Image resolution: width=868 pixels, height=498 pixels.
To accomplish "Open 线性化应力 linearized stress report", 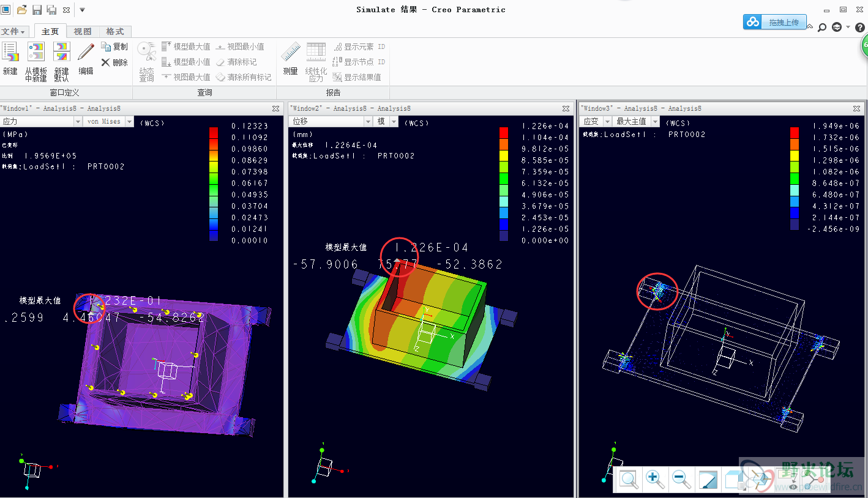I will (x=316, y=61).
